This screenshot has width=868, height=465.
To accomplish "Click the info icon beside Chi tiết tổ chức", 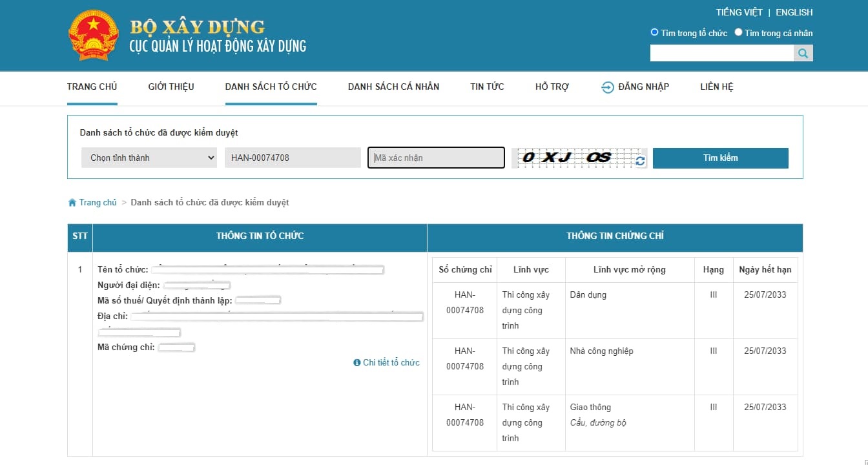I will (x=356, y=363).
